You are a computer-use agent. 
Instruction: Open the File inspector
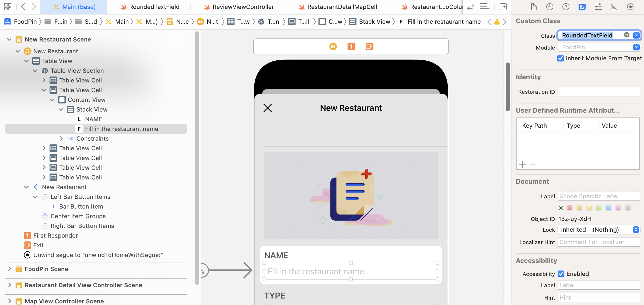tap(534, 7)
